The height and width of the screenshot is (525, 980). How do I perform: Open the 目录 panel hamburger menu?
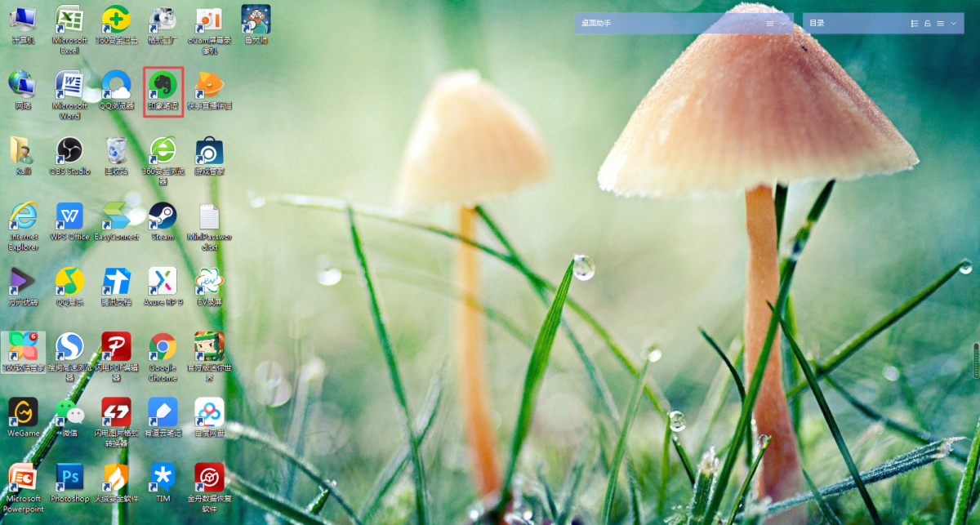click(x=941, y=24)
